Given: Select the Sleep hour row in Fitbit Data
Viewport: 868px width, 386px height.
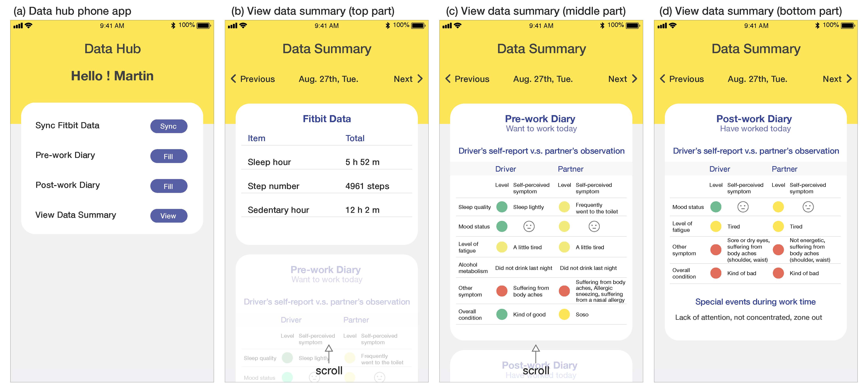Looking at the screenshot, I should click(327, 162).
